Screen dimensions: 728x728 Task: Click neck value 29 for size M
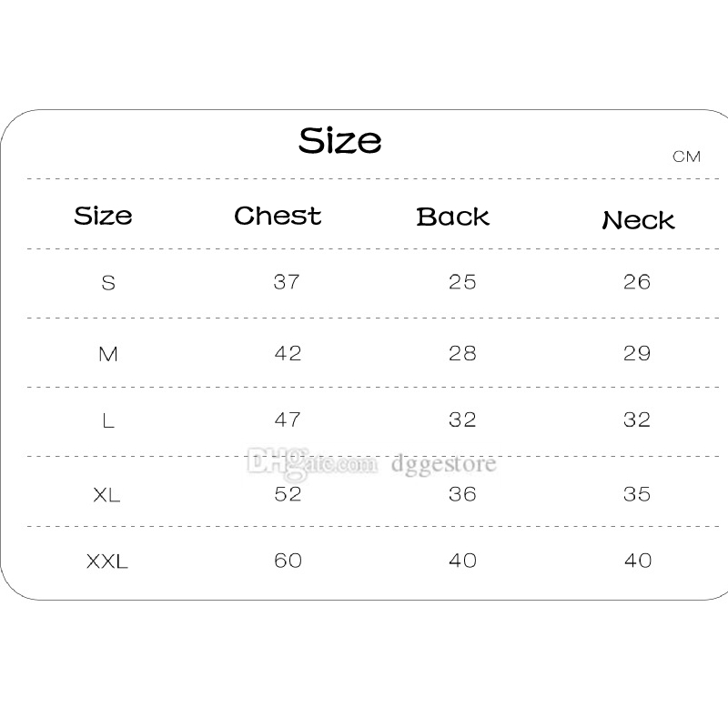(x=637, y=353)
